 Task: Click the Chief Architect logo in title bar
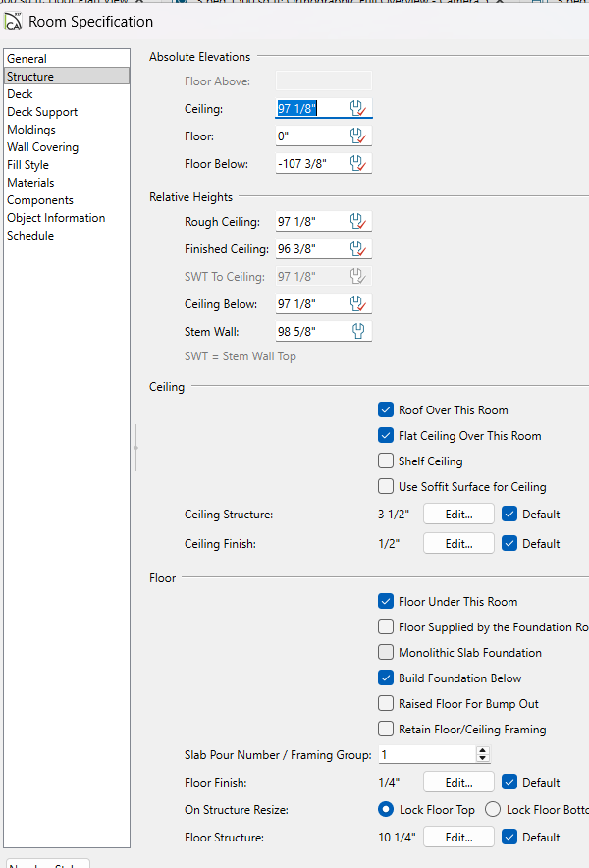pos(14,22)
